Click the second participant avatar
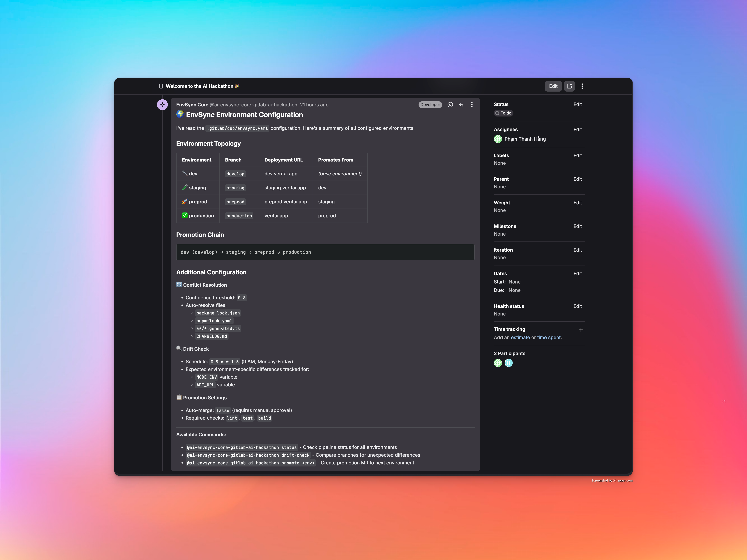The image size is (747, 560). point(509,363)
